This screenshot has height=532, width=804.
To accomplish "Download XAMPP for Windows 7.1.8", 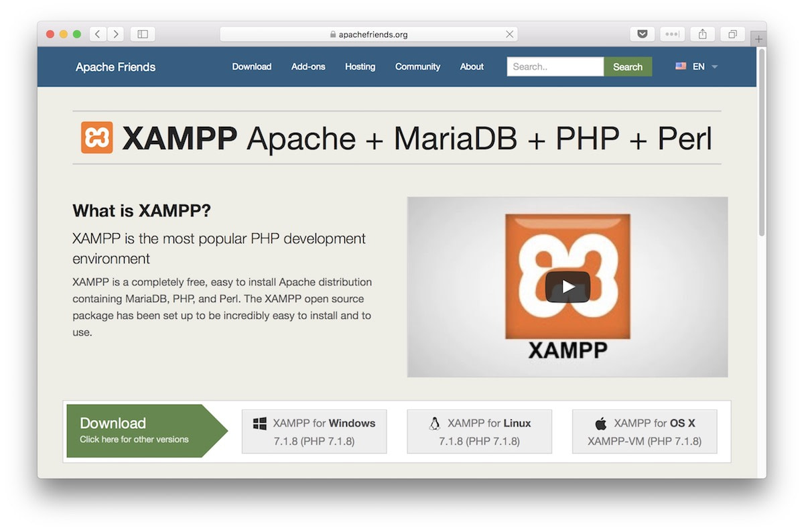I will click(314, 431).
